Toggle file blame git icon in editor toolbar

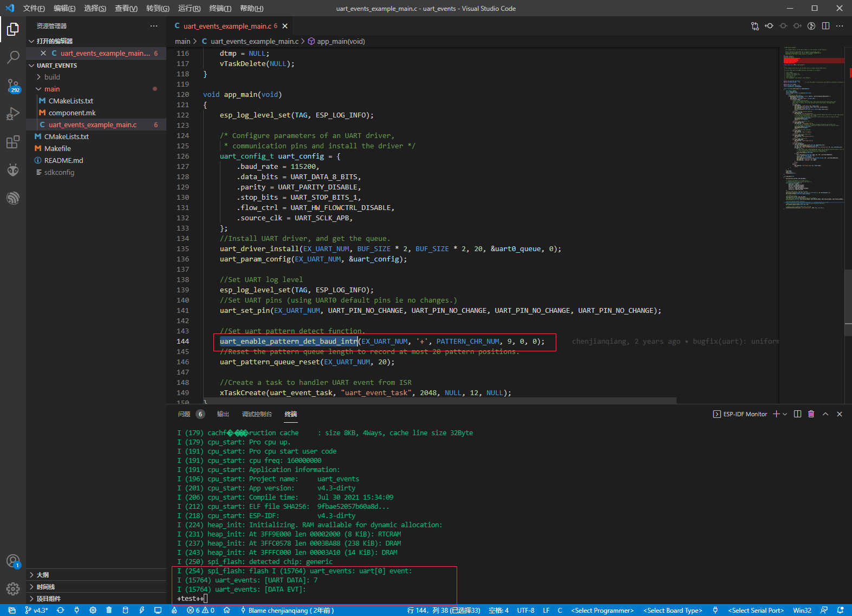pos(811,26)
